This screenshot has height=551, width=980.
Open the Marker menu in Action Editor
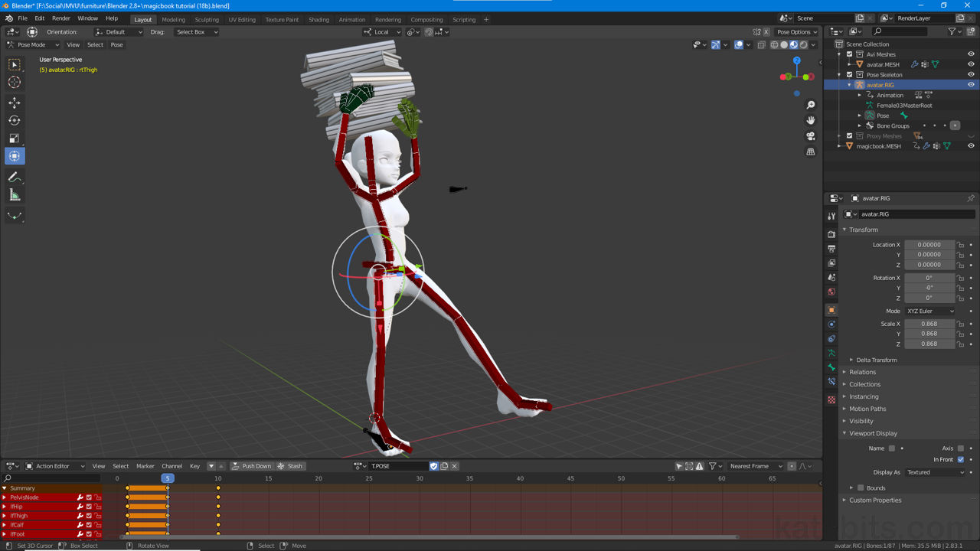click(145, 466)
